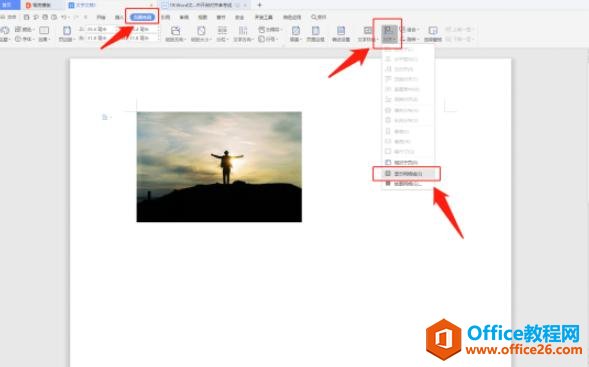Select the sunset silhouette picture in document
Image resolution: width=589 pixels, height=367 pixels.
coord(219,167)
